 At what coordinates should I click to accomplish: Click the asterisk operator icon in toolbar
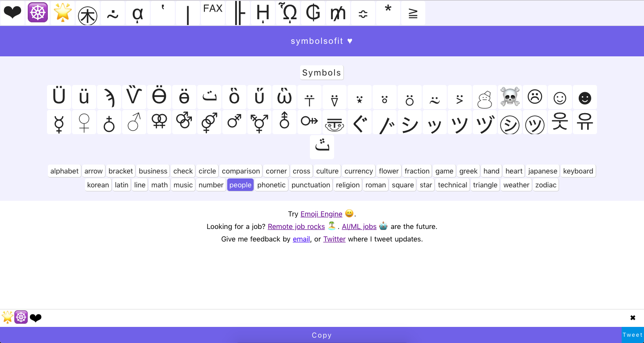coord(388,13)
